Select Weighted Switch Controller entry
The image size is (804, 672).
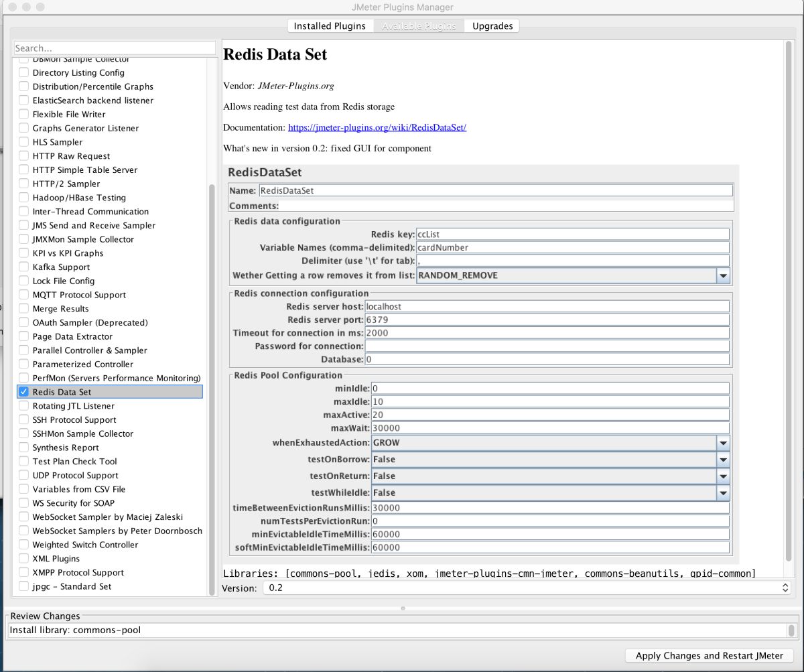(85, 545)
